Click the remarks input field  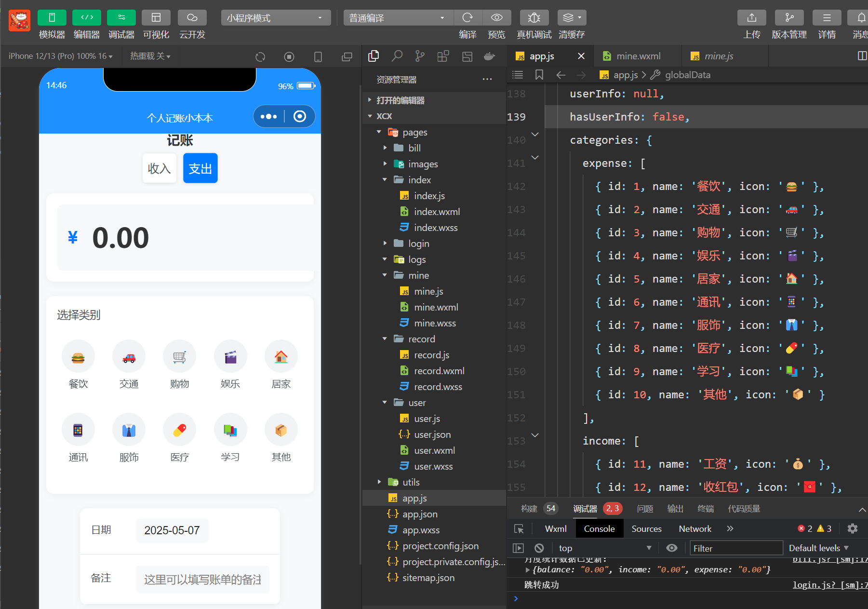tap(202, 579)
